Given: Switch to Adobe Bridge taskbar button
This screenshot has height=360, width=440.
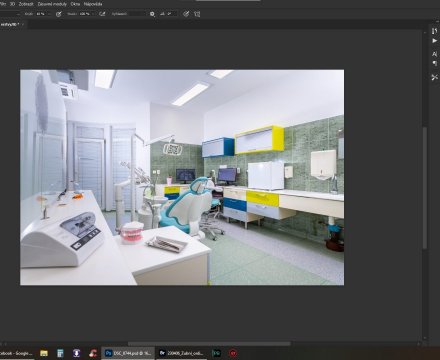Looking at the screenshot, I should 181,353.
